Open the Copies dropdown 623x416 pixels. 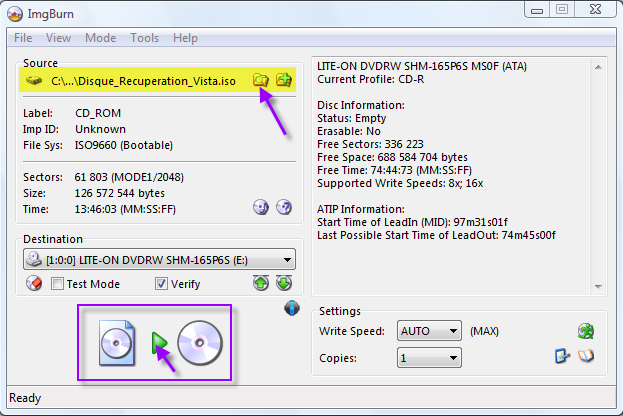coord(429,358)
